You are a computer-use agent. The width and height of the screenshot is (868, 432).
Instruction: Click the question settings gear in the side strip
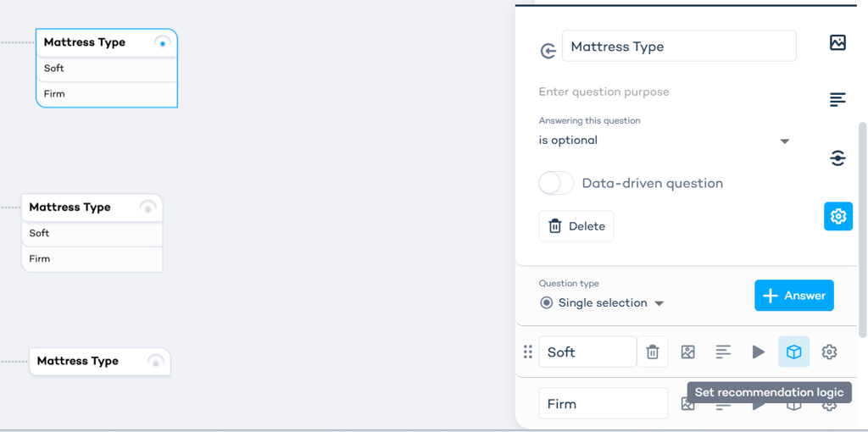click(838, 217)
